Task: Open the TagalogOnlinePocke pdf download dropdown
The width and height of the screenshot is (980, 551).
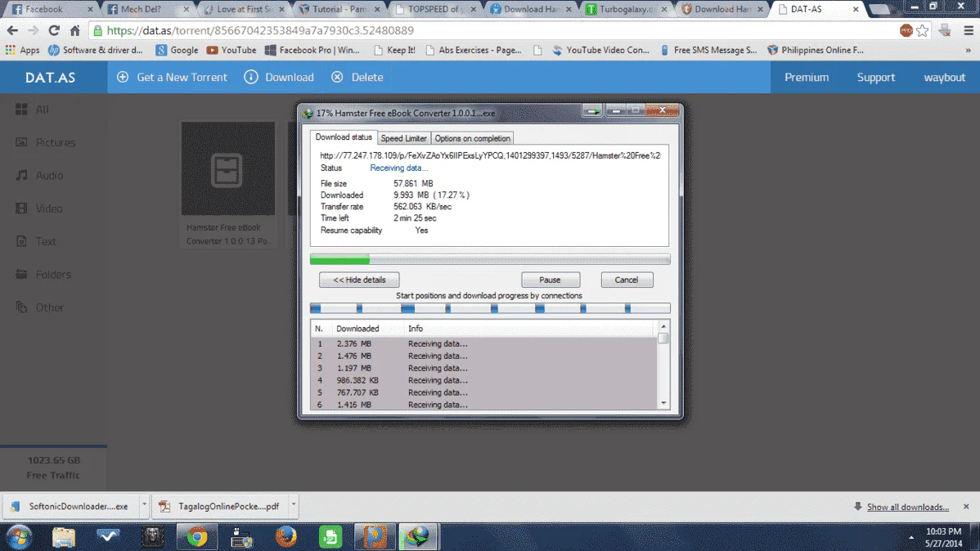Action: tap(293, 506)
